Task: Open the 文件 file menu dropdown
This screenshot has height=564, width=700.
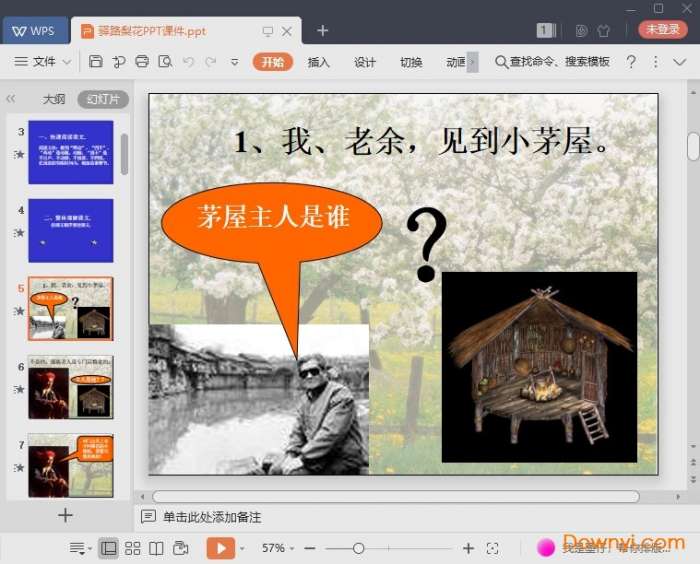Action: click(43, 62)
